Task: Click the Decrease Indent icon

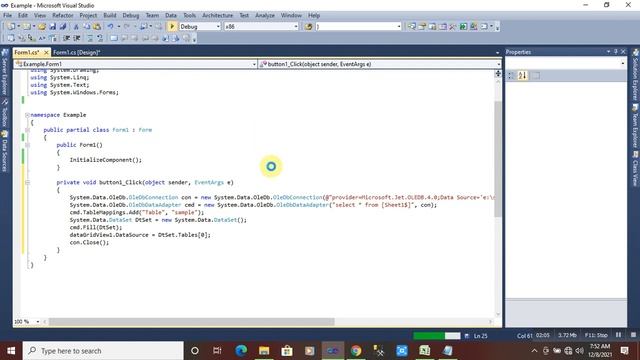Action: click(66, 38)
